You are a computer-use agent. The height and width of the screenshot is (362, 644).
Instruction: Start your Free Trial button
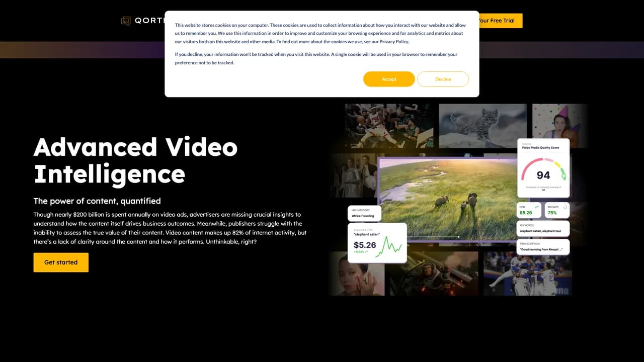click(501, 21)
